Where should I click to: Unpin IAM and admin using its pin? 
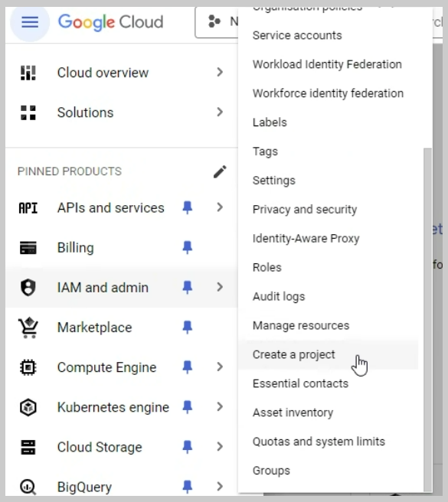[188, 287]
